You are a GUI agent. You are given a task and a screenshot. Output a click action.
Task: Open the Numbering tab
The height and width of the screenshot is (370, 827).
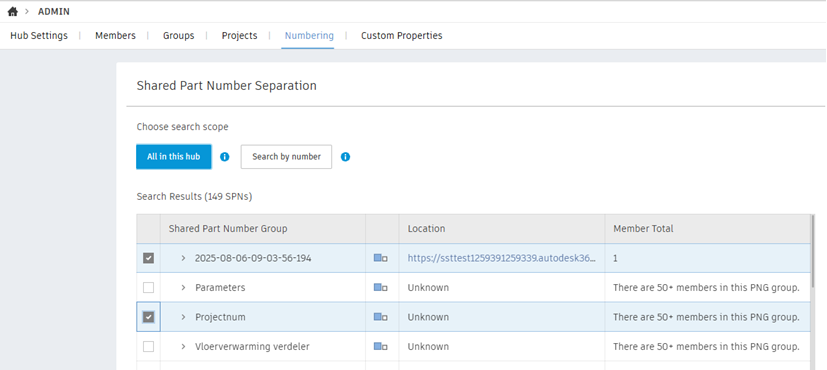pos(309,36)
